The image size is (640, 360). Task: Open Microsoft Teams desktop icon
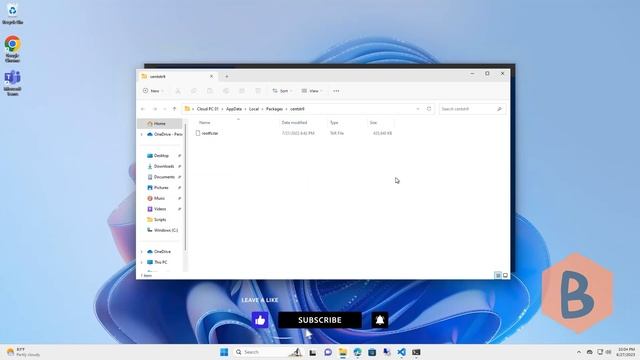(x=12, y=83)
